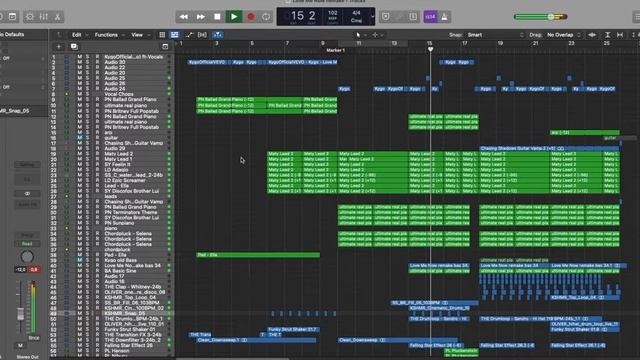Click the Fast Forward transport button

200,17
